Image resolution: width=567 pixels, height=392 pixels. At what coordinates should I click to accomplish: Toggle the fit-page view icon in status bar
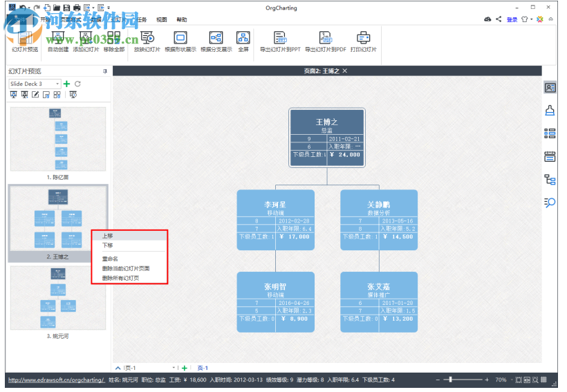[519, 380]
